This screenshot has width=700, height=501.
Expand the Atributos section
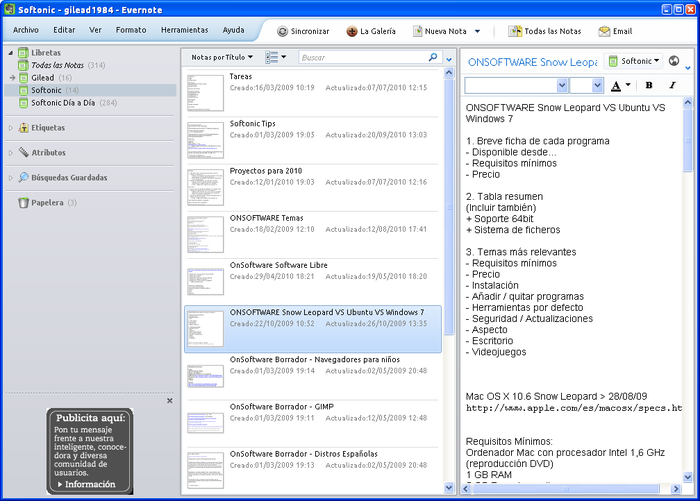[11, 153]
